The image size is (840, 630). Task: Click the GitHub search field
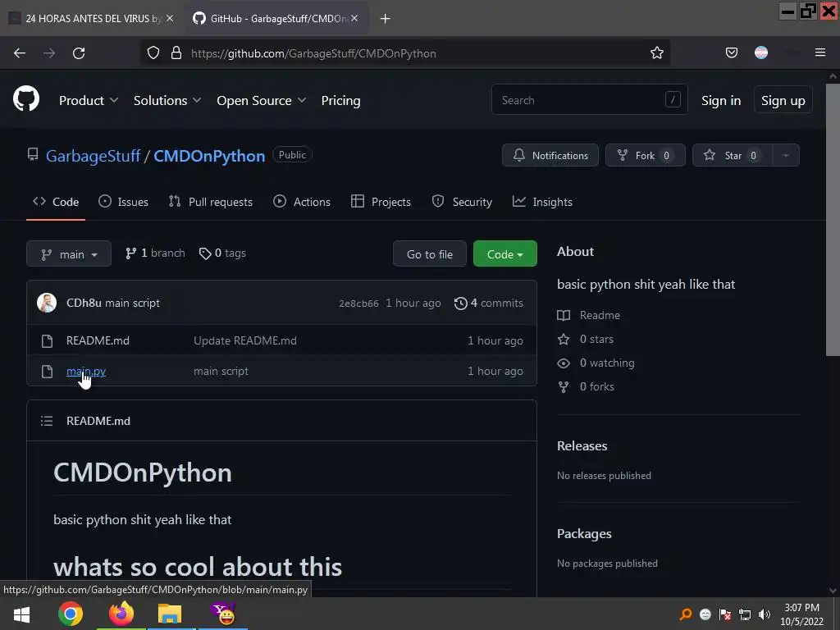tap(589, 99)
